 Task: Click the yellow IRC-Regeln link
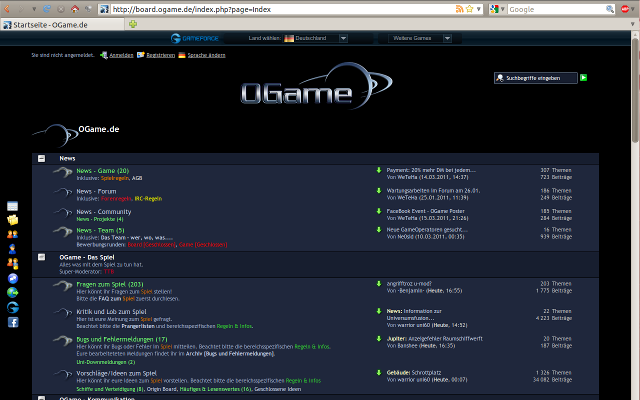148,199
